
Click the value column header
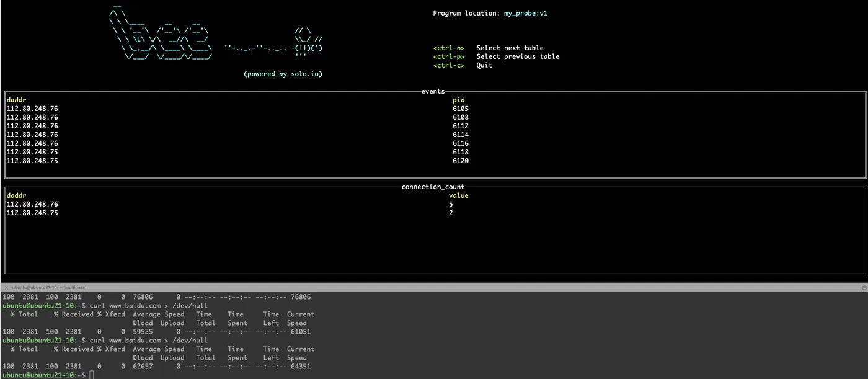pyautogui.click(x=458, y=195)
